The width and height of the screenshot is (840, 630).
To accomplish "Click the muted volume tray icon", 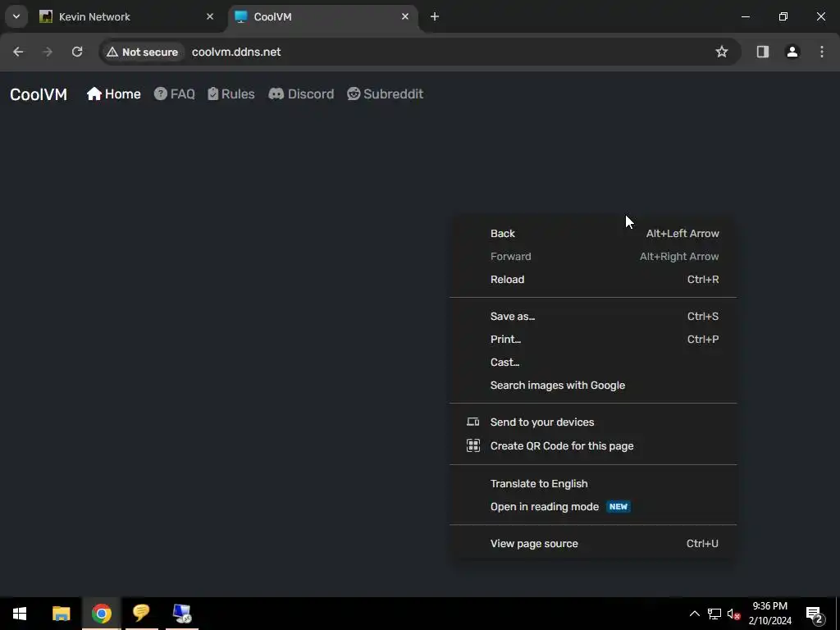I will click(x=734, y=614).
